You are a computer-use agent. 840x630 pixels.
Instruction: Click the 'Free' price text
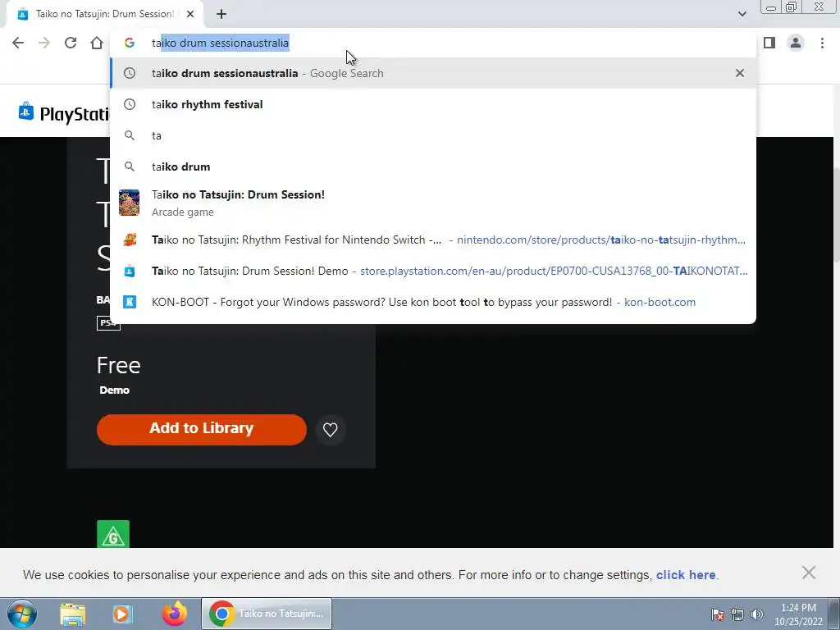coord(118,365)
